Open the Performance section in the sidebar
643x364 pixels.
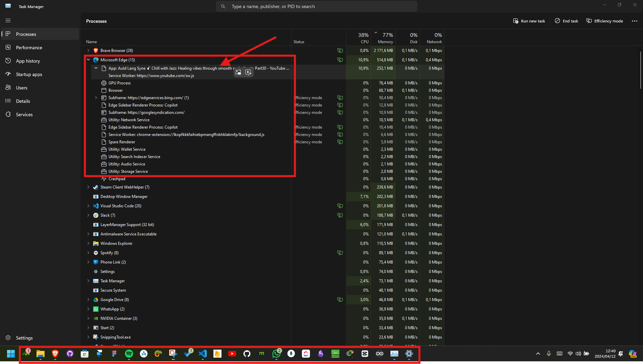29,47
